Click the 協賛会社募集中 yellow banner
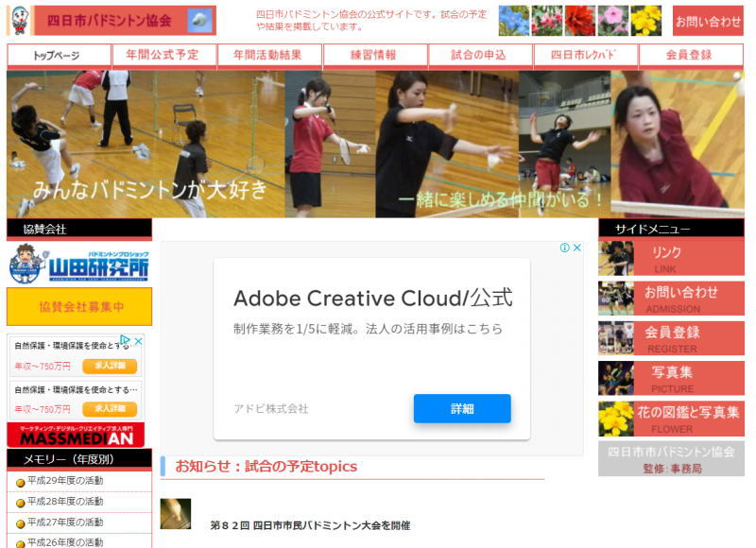This screenshot has width=756, height=548. (x=79, y=307)
